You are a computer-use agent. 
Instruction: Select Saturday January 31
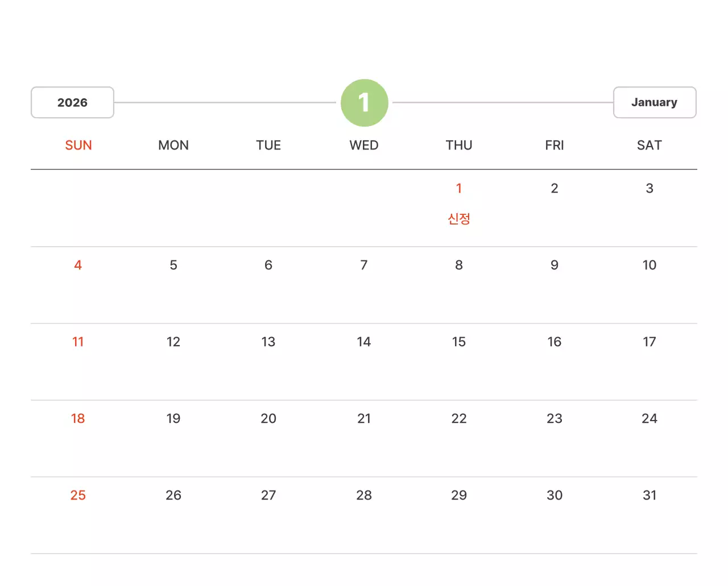tap(650, 496)
